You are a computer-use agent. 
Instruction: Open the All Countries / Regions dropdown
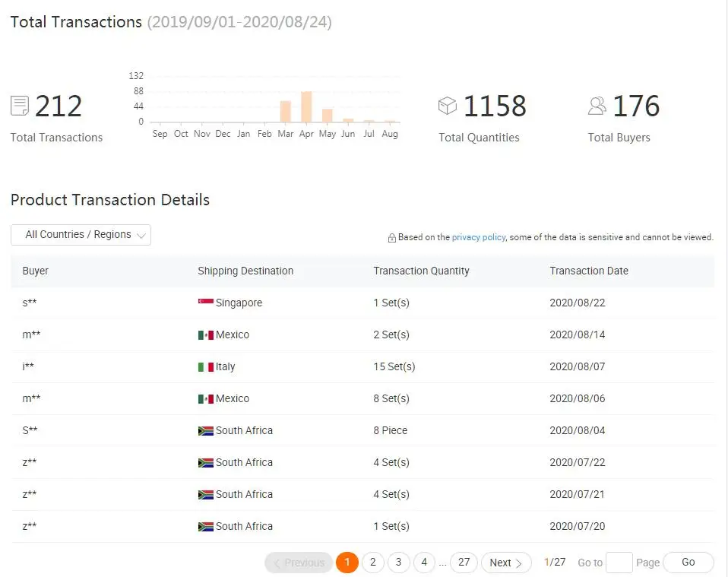coord(81,235)
